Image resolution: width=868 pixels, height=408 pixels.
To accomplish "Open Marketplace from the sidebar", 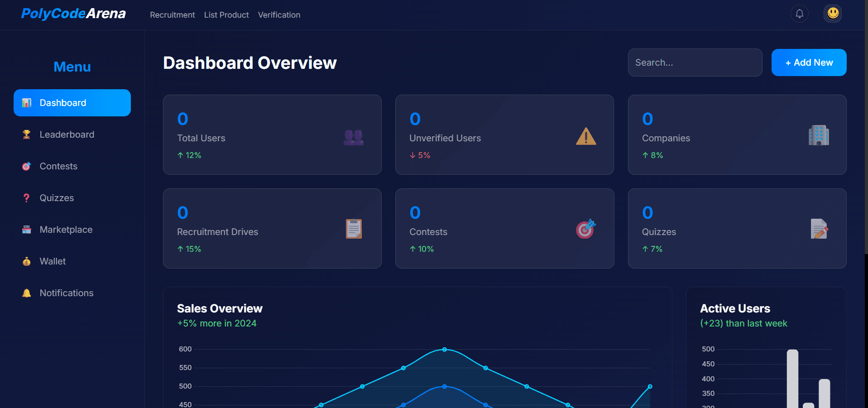I will coord(66,230).
